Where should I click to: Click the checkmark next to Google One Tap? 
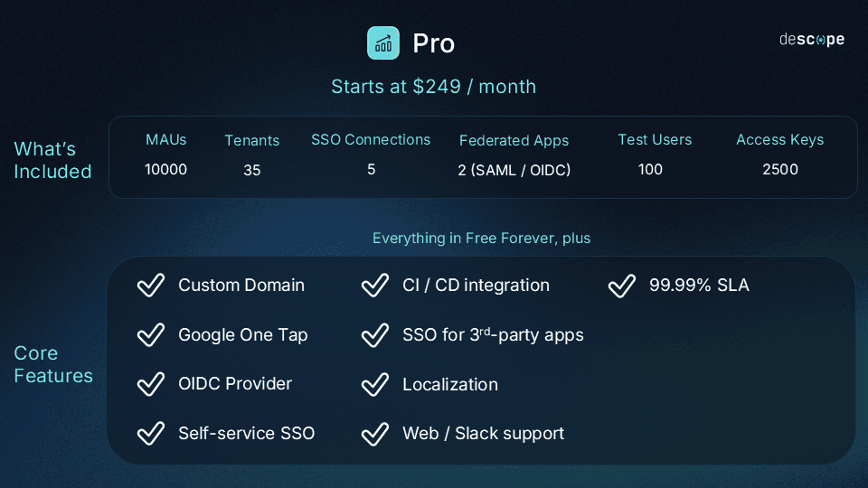point(150,335)
